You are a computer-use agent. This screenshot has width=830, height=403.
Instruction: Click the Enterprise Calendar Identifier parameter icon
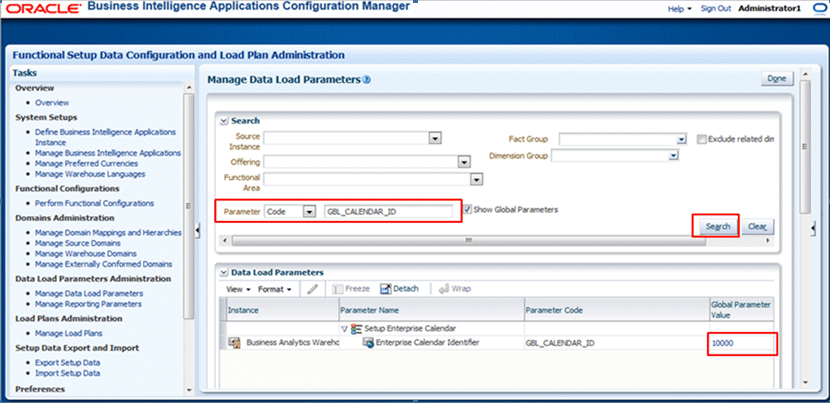[x=368, y=343]
